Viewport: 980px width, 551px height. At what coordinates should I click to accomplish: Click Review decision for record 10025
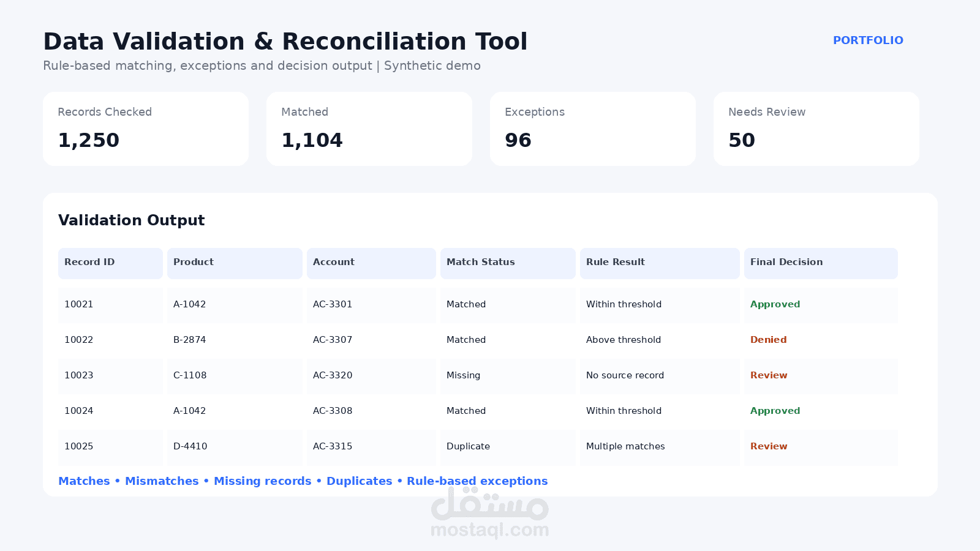[x=769, y=446]
